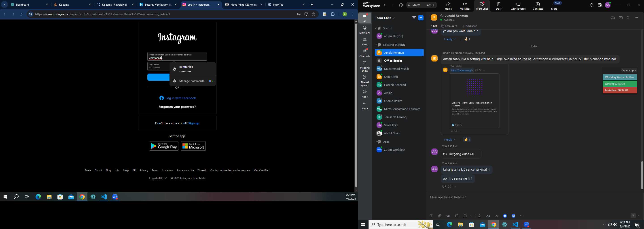Record an audio message with microphone icon
This screenshot has height=229, width=644.
[479, 216]
